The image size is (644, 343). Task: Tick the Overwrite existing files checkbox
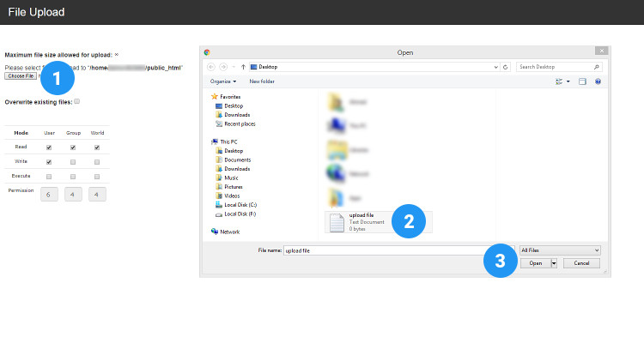point(76,101)
